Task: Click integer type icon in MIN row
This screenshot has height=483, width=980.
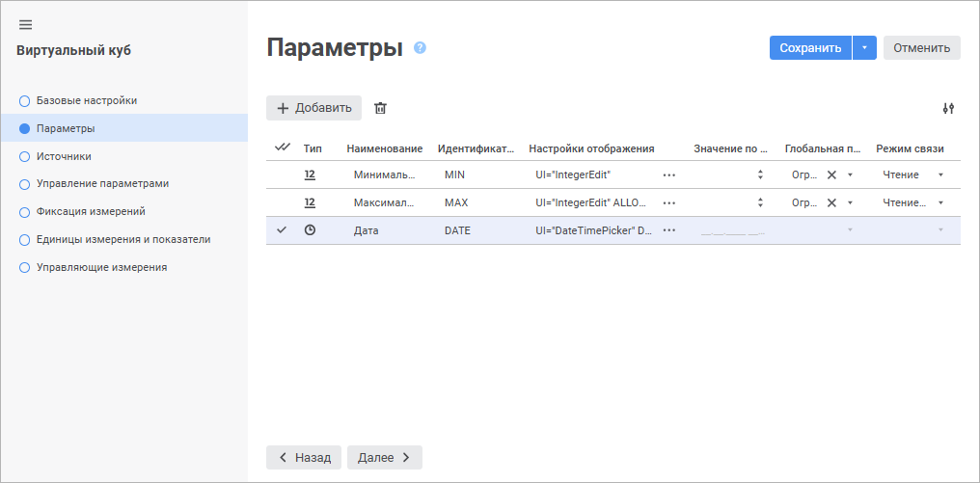Action: coord(310,174)
